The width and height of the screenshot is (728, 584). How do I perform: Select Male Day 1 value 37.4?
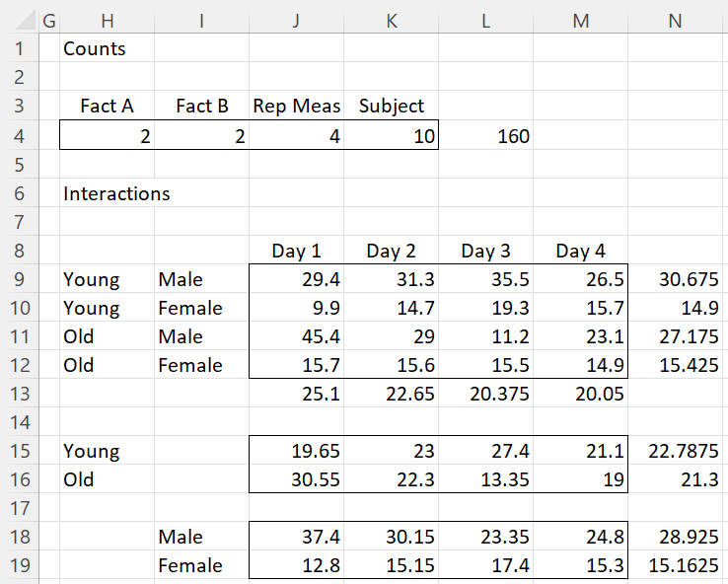296,537
